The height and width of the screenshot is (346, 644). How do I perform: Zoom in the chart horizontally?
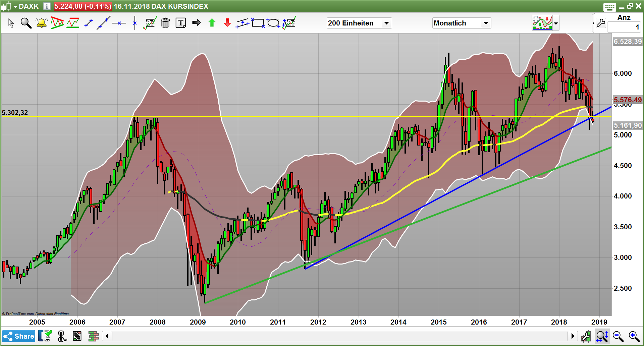pos(634,336)
